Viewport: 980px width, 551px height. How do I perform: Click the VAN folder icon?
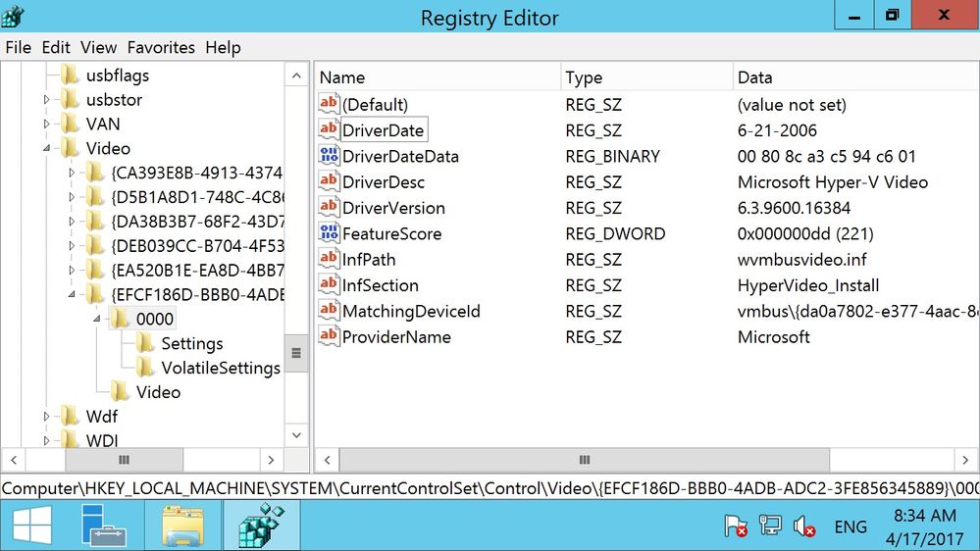pos(71,124)
